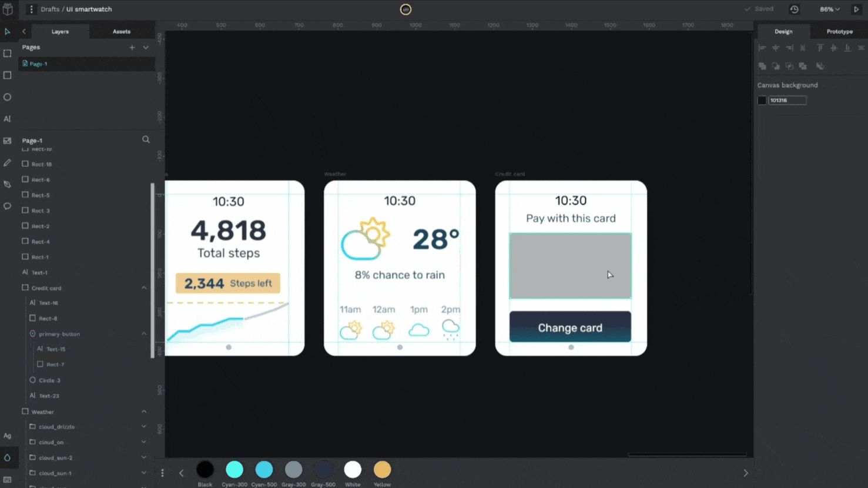The width and height of the screenshot is (868, 488).
Task: Click the flatten shapes icon
Action: 820,66
